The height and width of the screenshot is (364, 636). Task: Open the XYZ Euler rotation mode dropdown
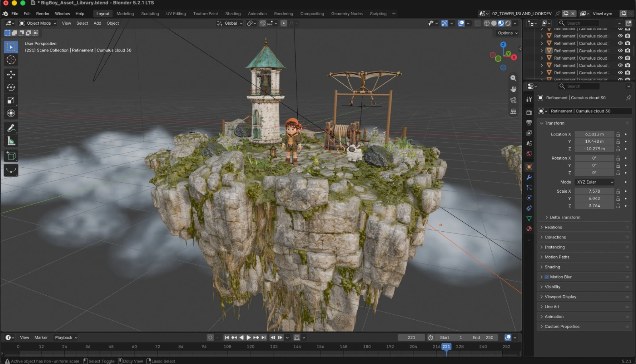[595, 182]
